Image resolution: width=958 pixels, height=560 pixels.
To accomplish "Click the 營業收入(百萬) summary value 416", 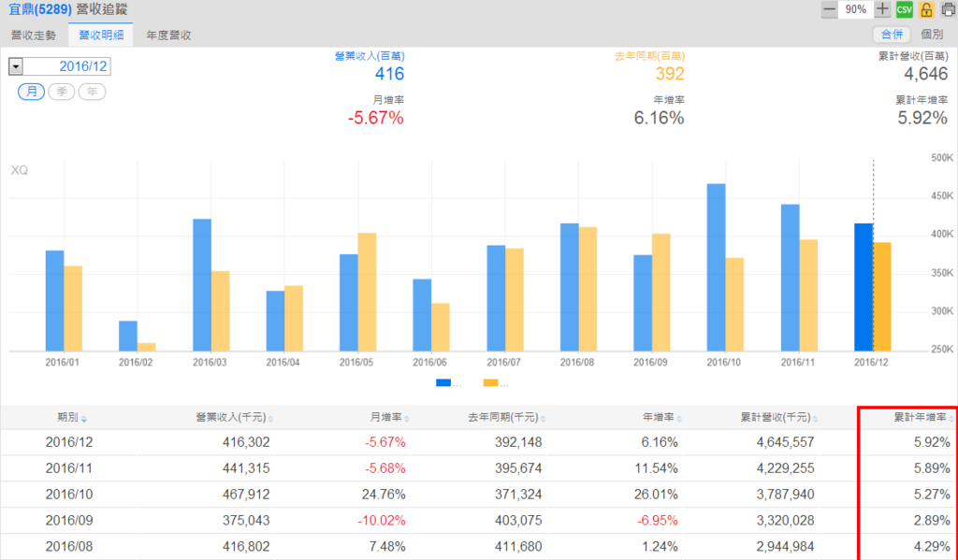I will coord(390,74).
